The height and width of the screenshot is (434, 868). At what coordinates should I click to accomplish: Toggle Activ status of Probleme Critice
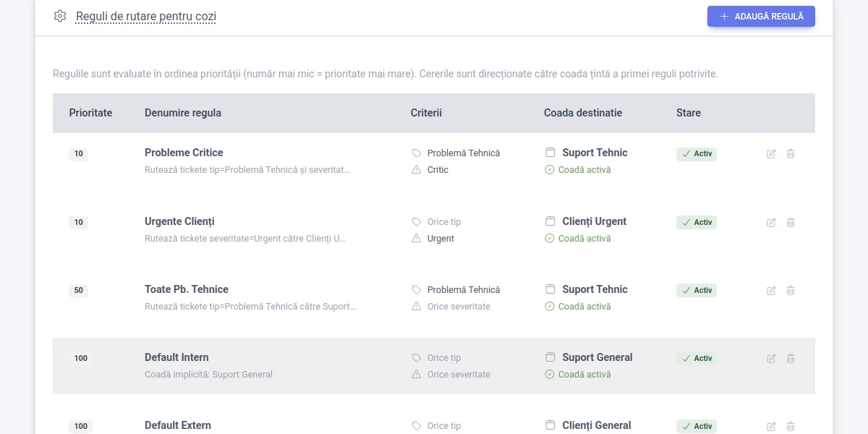pos(697,154)
